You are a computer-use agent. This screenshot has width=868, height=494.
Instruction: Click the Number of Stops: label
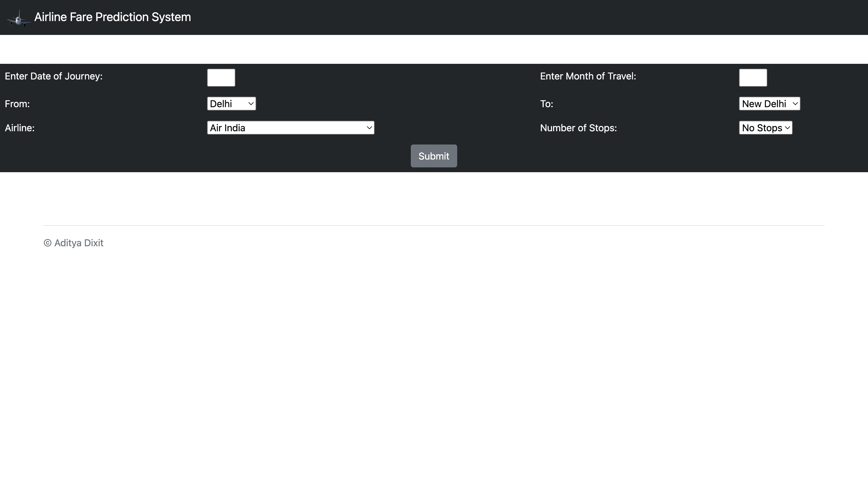point(578,128)
